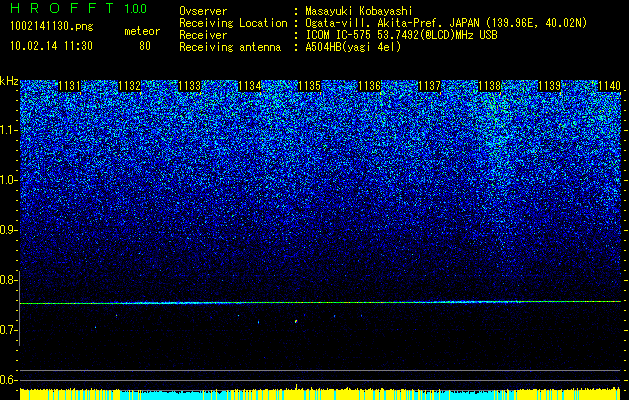Click the 0.7 frequency axis label
629x400 pixels.
point(9,330)
